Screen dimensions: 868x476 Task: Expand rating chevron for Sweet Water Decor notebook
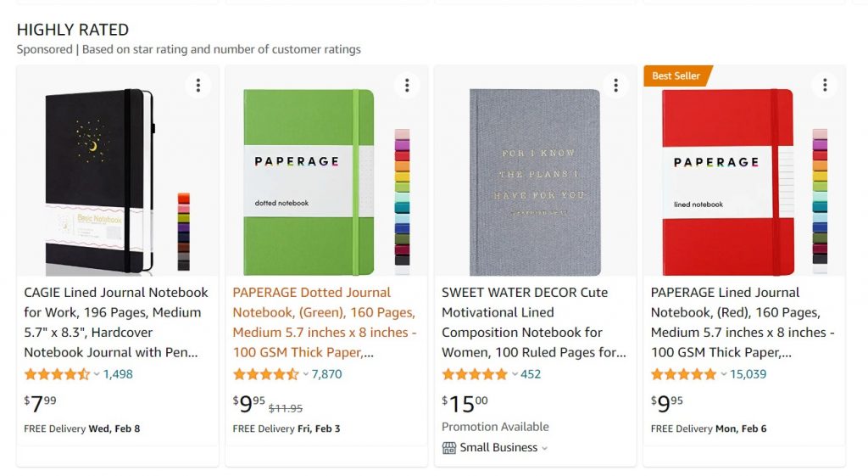pyautogui.click(x=515, y=374)
